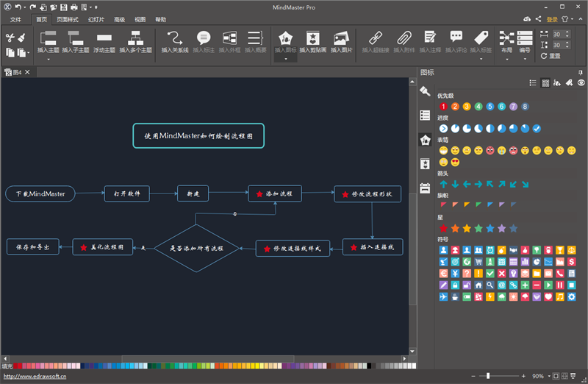Open the calendar task side panel icon
The width and height of the screenshot is (588, 384).
[425, 188]
